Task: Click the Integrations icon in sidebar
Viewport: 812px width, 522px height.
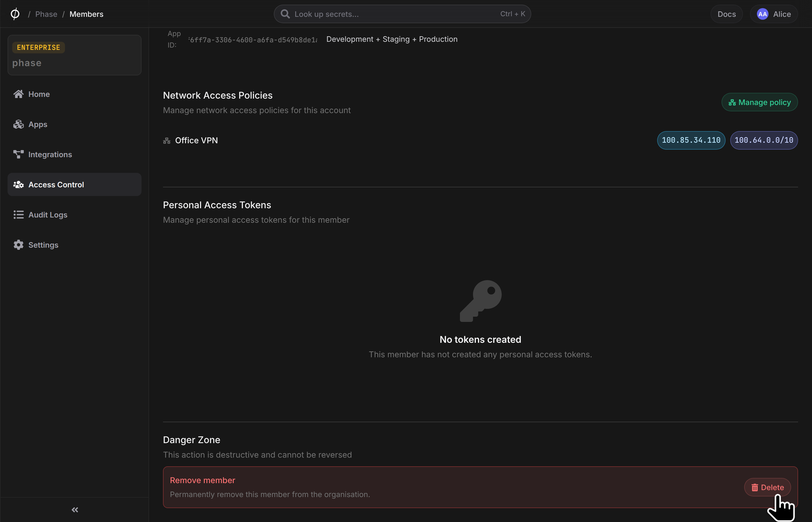Action: pos(18,154)
